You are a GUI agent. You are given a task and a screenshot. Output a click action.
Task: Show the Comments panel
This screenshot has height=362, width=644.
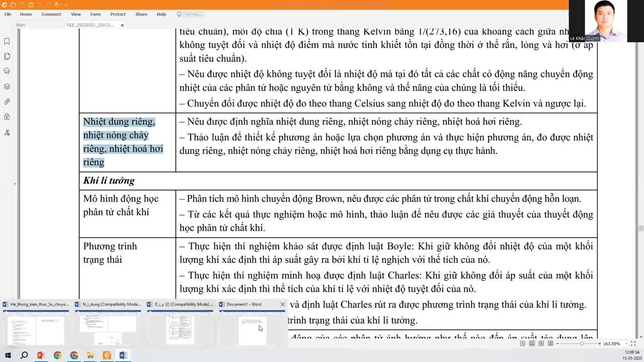tap(7, 70)
